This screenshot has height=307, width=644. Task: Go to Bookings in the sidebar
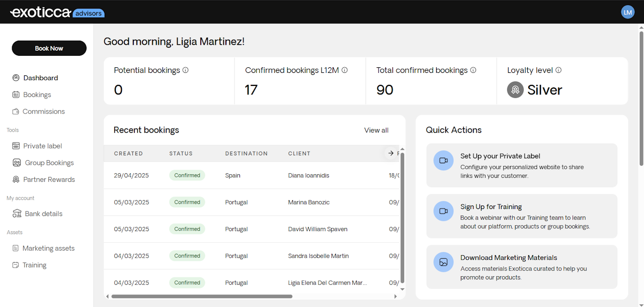click(37, 95)
